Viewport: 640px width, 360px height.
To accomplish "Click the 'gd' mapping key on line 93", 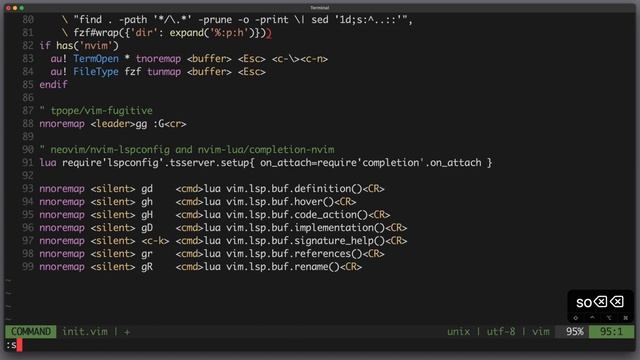I will point(147,189).
